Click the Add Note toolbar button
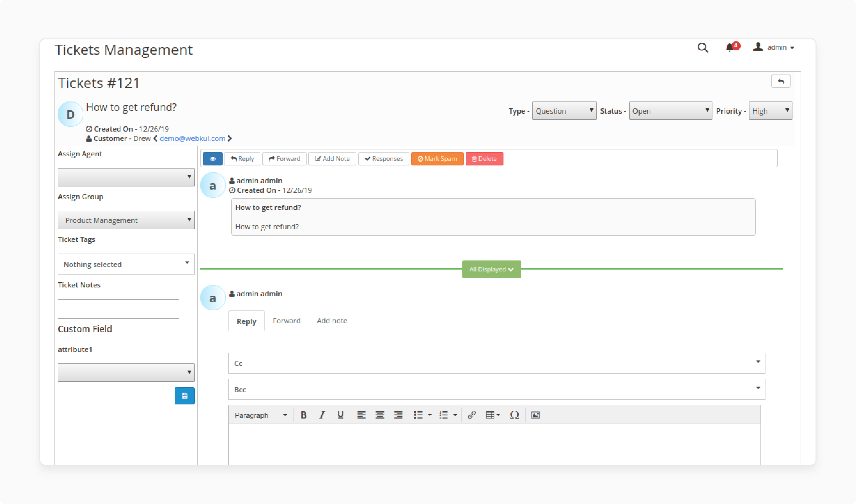Screen dimensions: 856x504 (x=332, y=159)
